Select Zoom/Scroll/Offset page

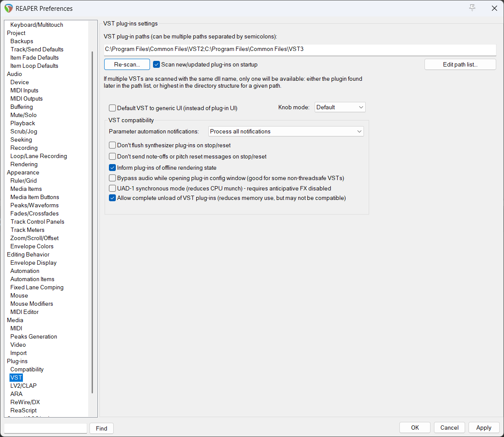tap(35, 238)
